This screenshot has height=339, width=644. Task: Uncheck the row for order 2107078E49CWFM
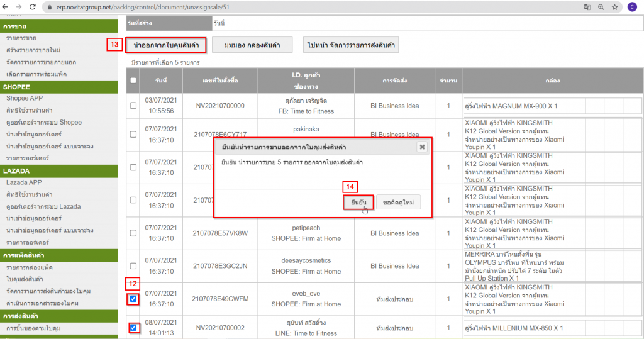tap(133, 299)
